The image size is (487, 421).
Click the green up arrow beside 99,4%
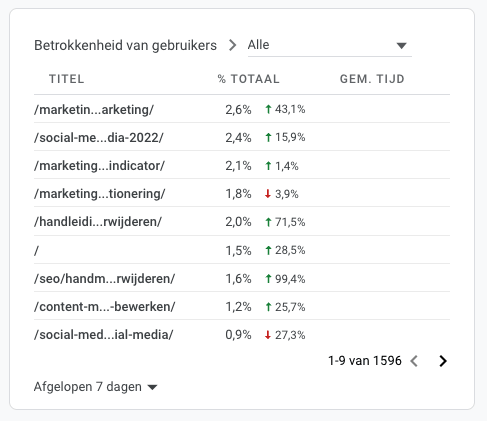268,279
